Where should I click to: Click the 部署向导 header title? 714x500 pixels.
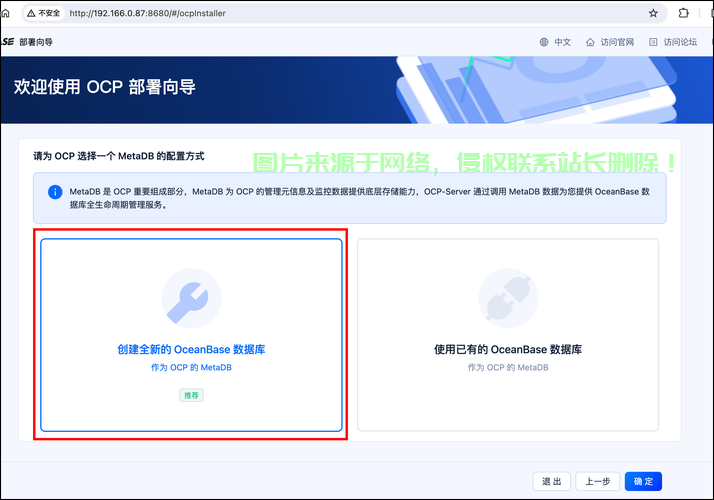(36, 42)
